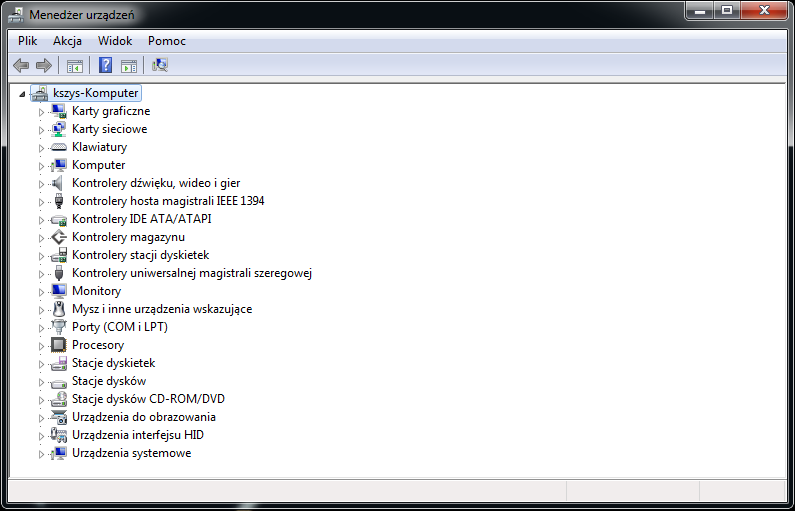
Task: Click the speaker icon for Kontrolery dźwięku
Action: (x=58, y=183)
